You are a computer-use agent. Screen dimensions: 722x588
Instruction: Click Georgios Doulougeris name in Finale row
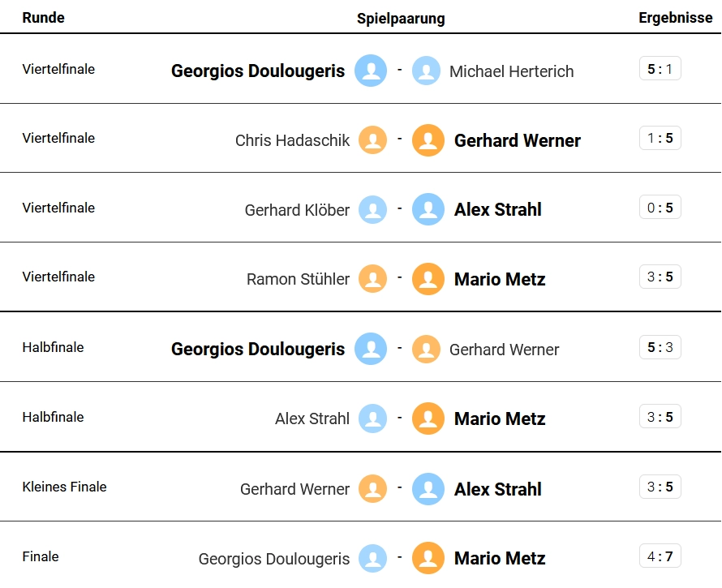tap(274, 559)
